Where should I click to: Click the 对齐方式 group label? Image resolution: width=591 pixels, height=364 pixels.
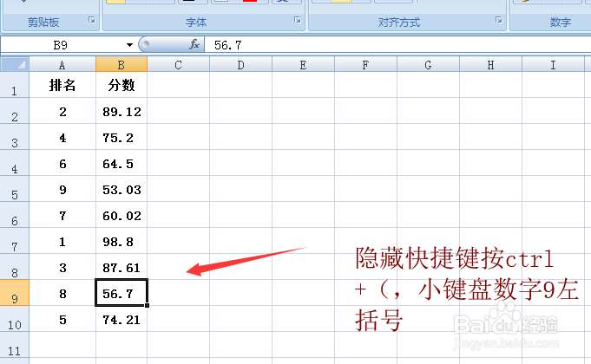399,23
